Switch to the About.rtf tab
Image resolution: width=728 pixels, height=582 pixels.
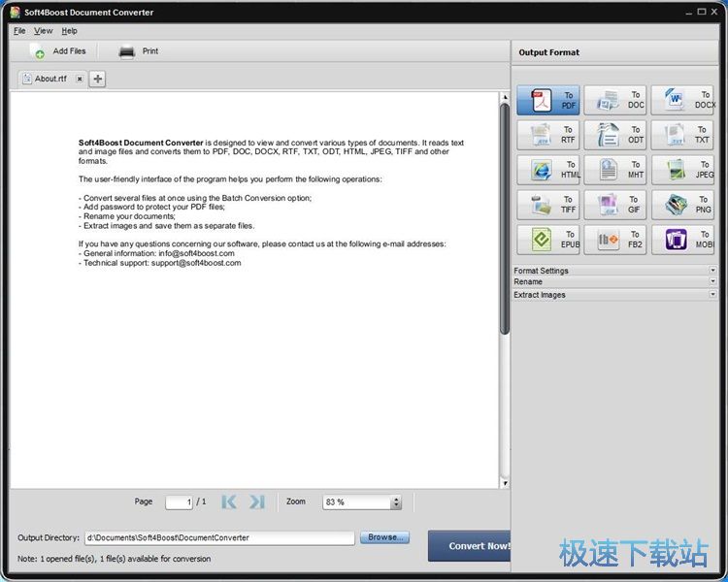click(x=50, y=79)
